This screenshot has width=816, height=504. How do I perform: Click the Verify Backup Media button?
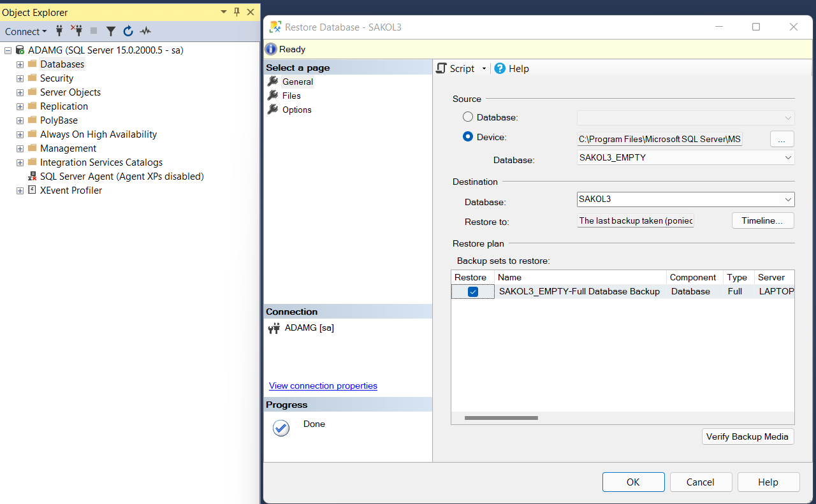tap(748, 436)
